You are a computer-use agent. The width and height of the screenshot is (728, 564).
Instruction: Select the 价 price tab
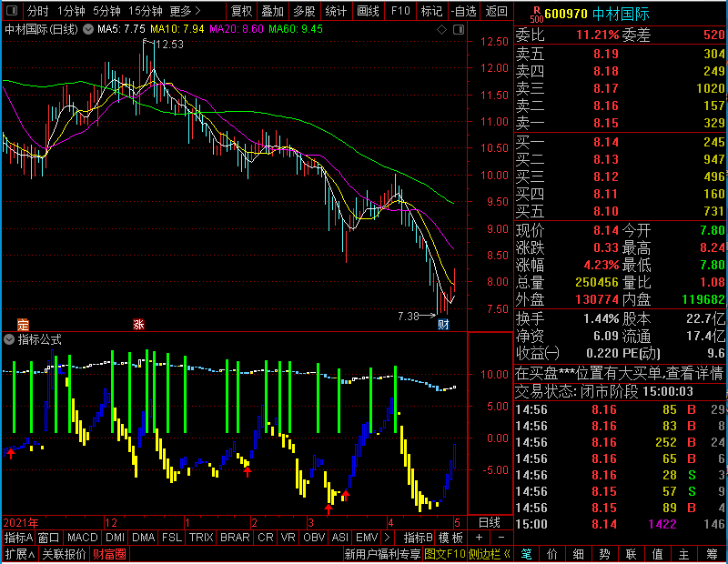tap(552, 554)
